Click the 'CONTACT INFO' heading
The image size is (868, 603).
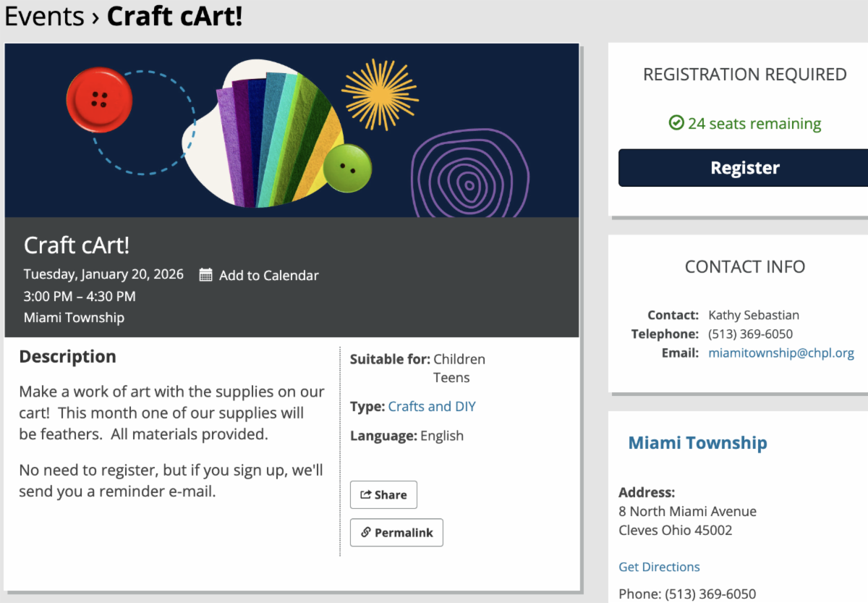pos(744,266)
